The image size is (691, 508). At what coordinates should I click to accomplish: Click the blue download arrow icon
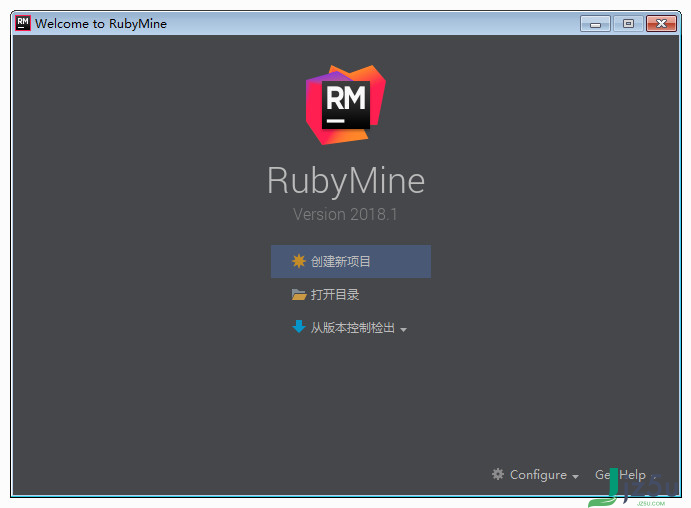pos(299,326)
